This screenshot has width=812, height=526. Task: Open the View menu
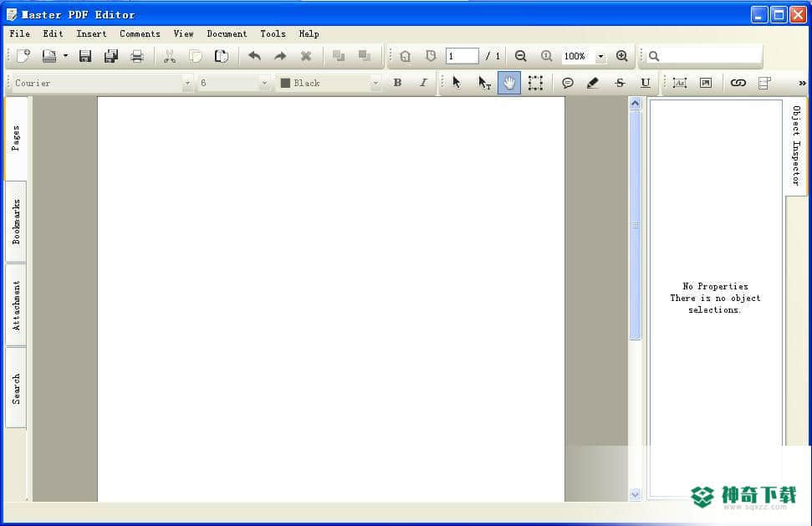(x=183, y=33)
